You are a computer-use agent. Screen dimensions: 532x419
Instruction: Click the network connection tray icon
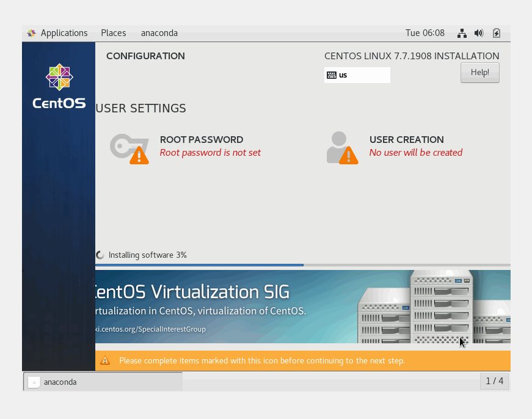(x=462, y=33)
